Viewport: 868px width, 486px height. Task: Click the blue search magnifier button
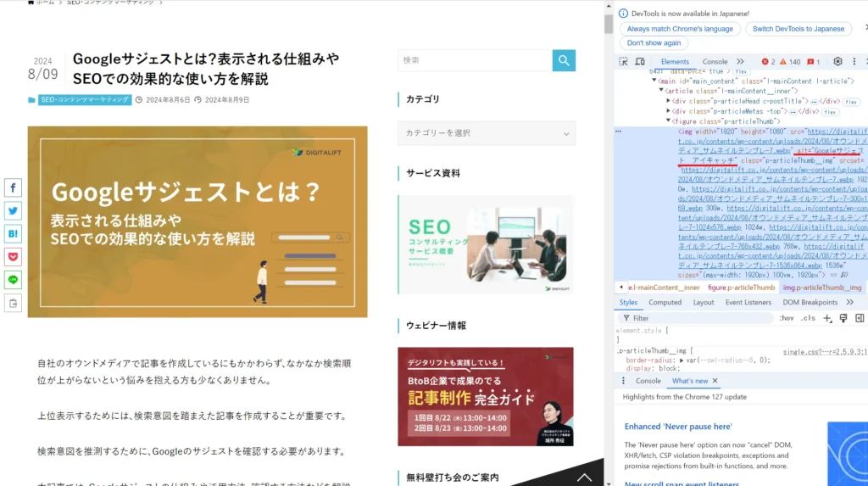pyautogui.click(x=564, y=60)
